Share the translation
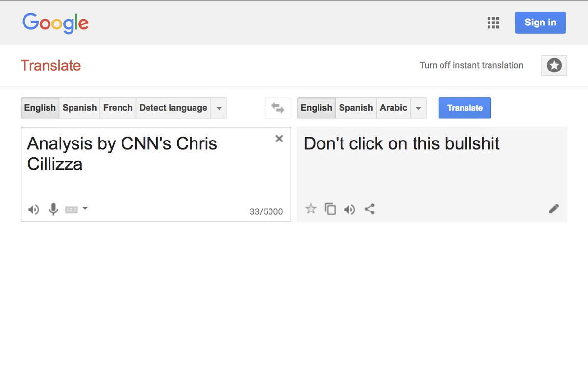This screenshot has width=588, height=376. click(369, 209)
